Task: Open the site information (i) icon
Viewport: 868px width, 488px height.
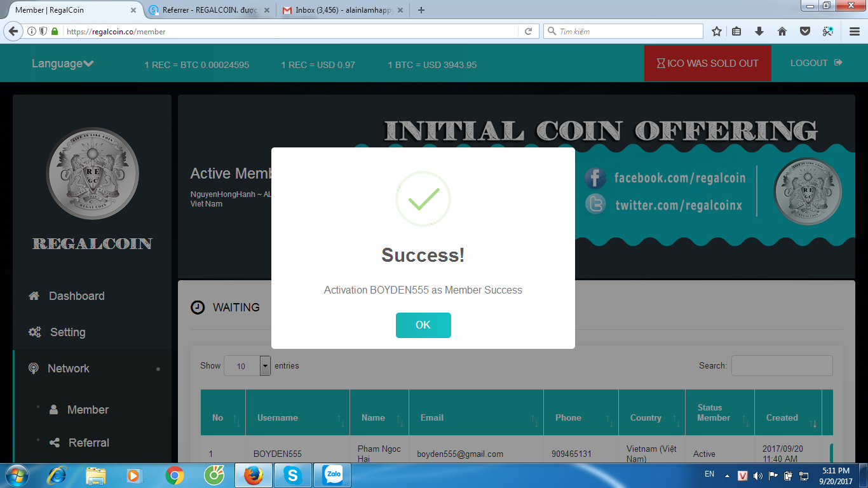Action: pos(32,31)
